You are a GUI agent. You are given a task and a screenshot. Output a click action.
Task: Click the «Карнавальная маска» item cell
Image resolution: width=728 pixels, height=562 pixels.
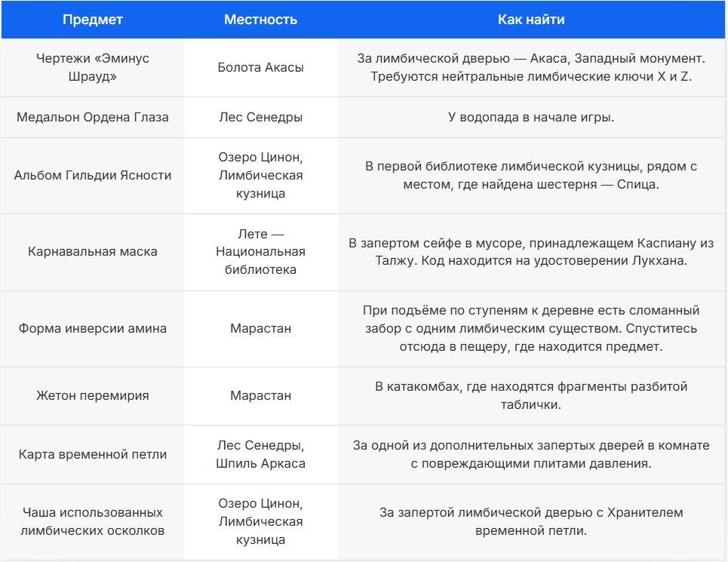coord(92,252)
